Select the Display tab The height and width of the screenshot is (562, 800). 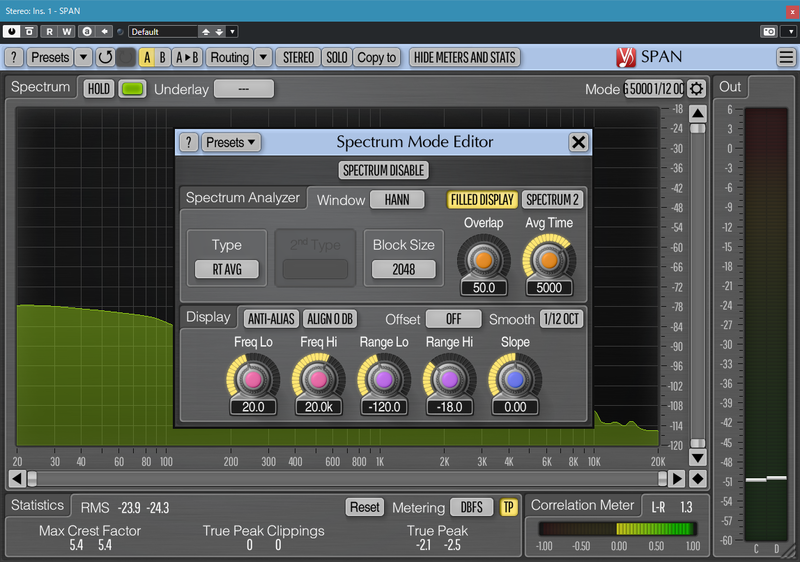point(208,317)
